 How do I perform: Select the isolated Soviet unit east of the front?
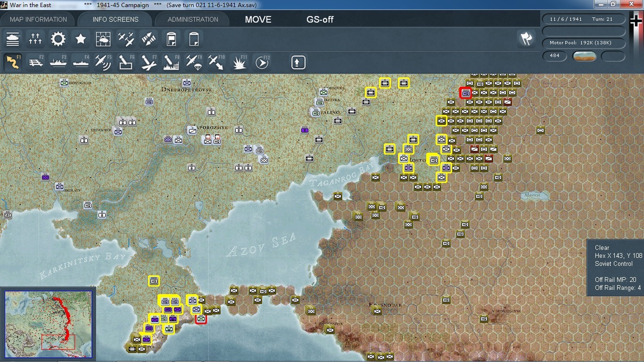(540, 130)
